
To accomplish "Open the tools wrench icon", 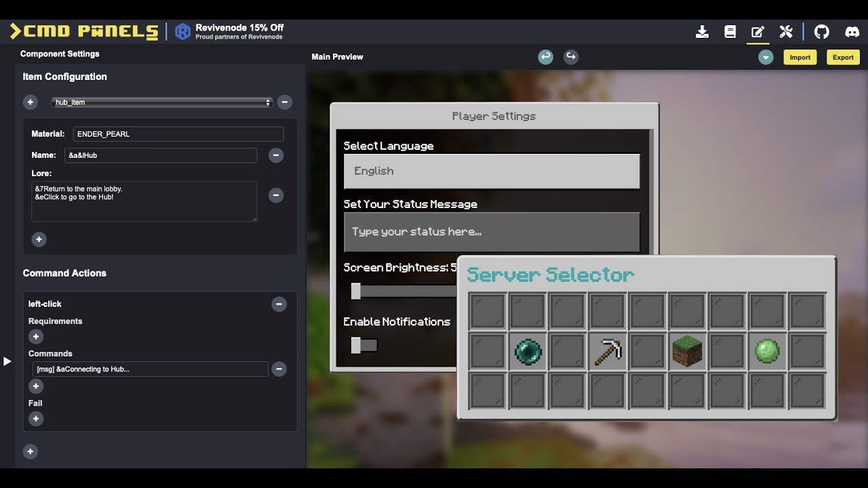I will 786,32.
